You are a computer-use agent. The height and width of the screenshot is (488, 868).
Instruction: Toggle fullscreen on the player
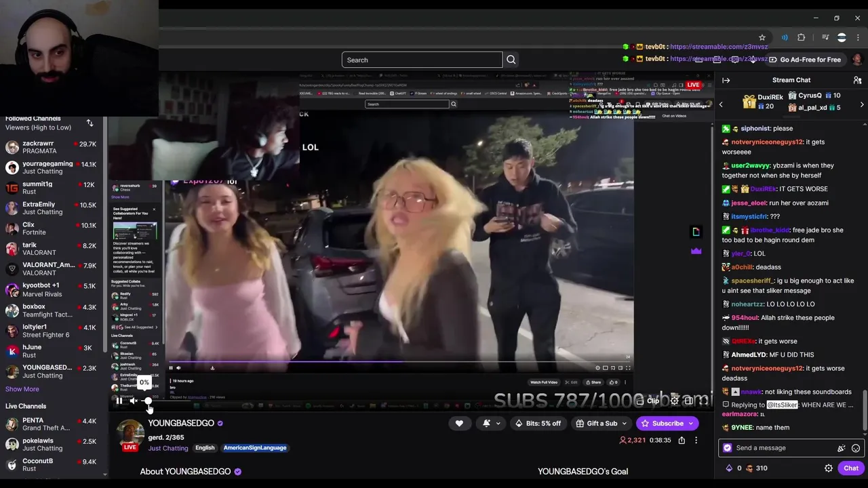pyautogui.click(x=703, y=401)
